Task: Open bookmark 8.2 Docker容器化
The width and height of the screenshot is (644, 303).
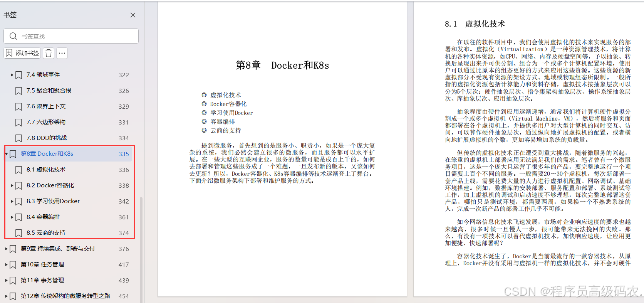Action: [x=50, y=185]
